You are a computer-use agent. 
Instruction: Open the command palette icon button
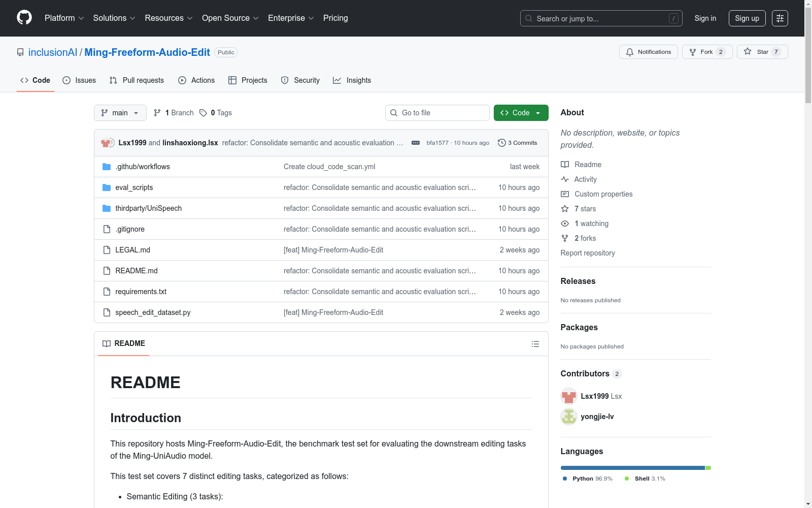tap(780, 18)
